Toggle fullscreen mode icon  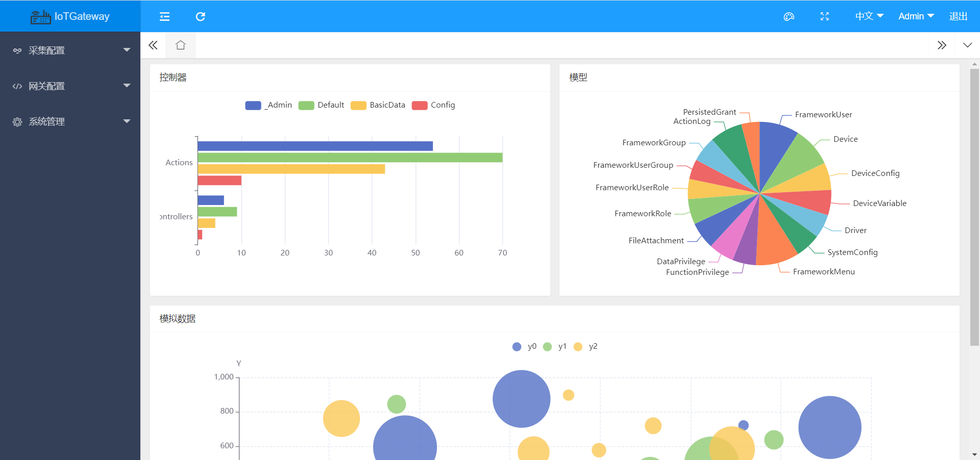pos(824,17)
